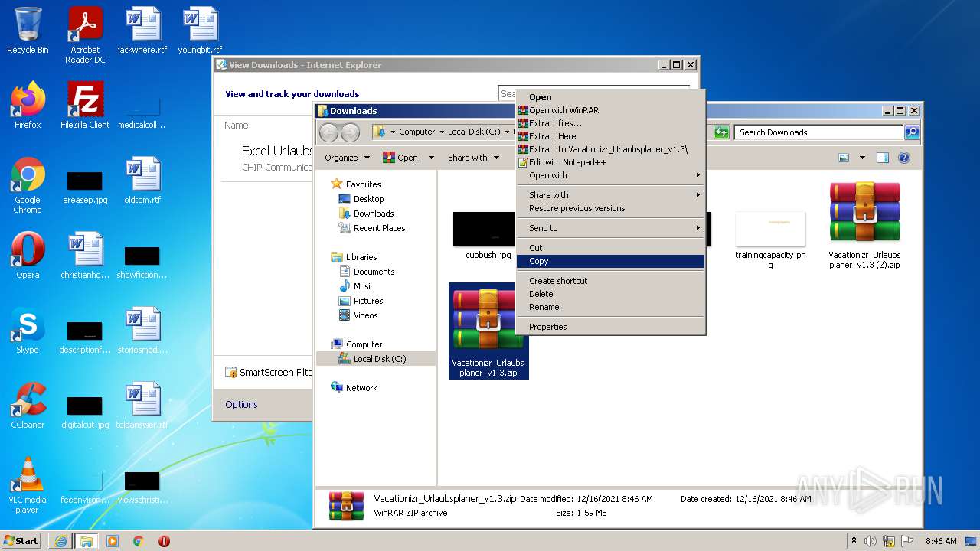Expand the change view dropdown arrow
The image size is (980, 551).
[862, 158]
